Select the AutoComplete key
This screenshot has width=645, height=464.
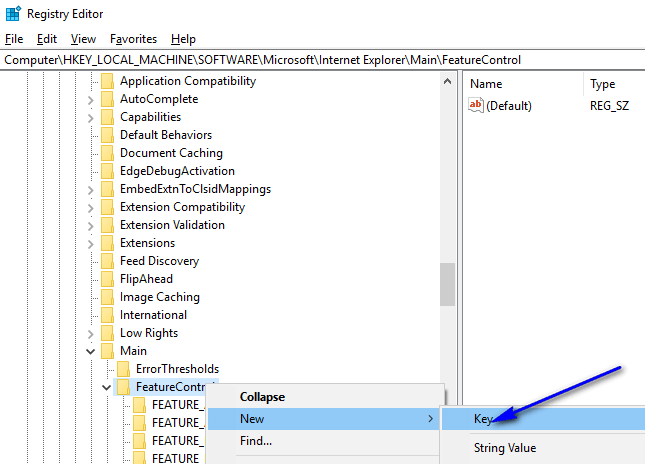click(159, 99)
